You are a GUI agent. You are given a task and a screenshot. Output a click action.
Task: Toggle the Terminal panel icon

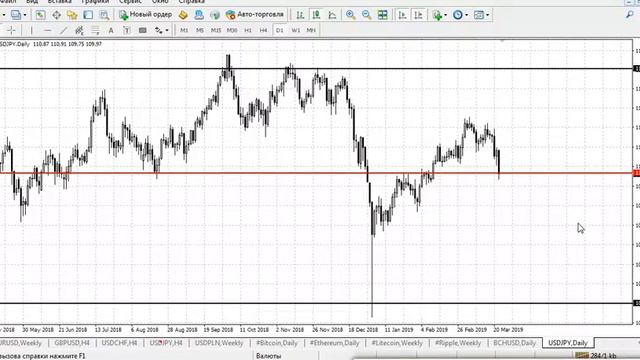pyautogui.click(x=88, y=15)
